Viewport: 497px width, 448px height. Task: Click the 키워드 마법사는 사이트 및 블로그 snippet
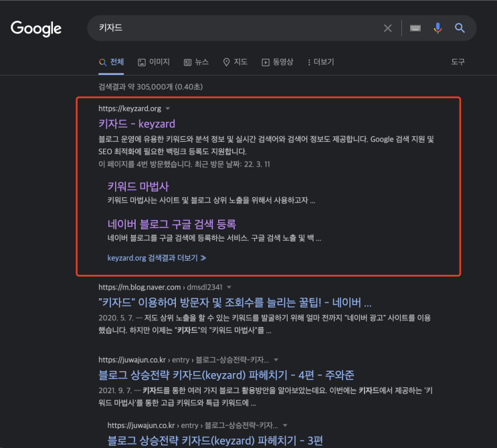211,200
